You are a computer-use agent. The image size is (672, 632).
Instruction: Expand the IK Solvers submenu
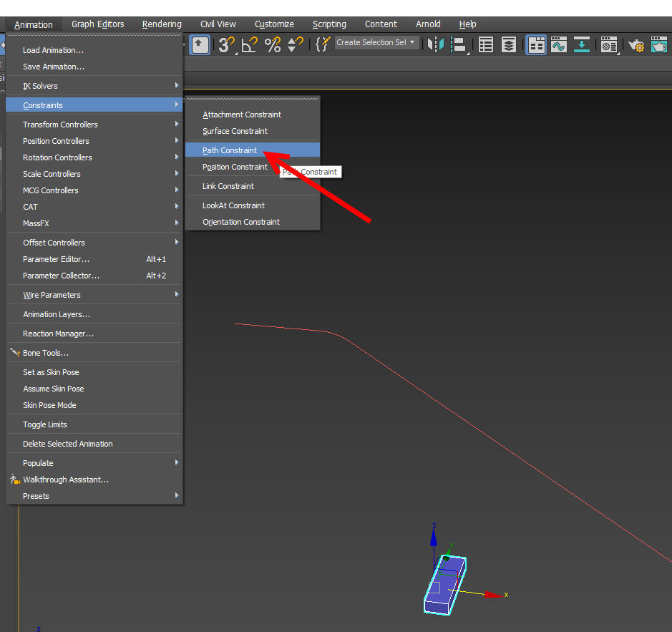point(94,86)
